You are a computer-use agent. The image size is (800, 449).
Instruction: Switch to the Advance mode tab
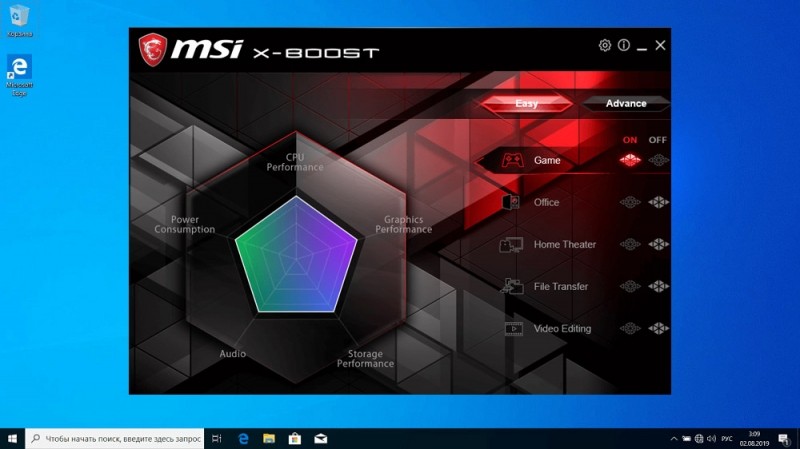(x=626, y=104)
